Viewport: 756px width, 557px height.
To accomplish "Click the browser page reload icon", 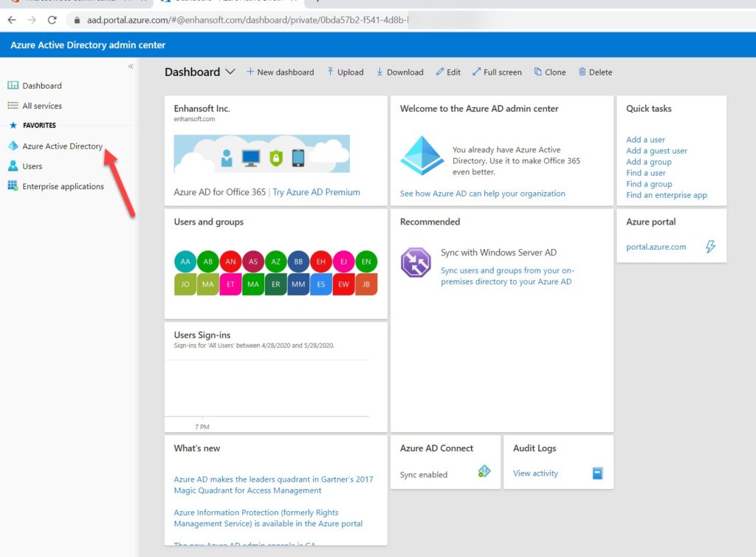I will point(52,21).
